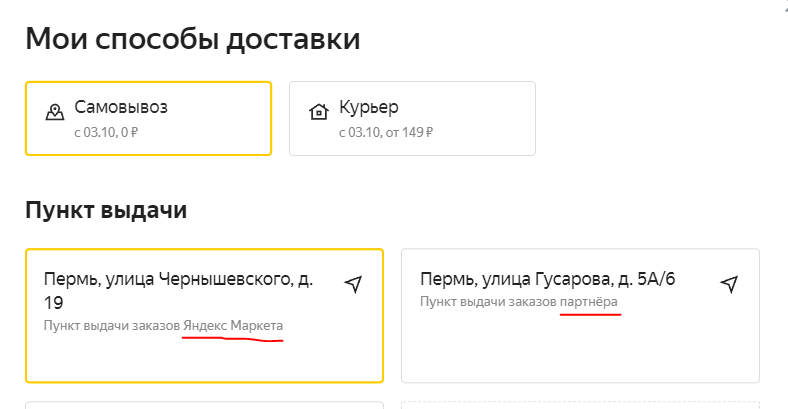The height and width of the screenshot is (409, 788).
Task: Click the 'Пункт выдачи заказов Яндекс Маркета' caption
Action: click(163, 326)
